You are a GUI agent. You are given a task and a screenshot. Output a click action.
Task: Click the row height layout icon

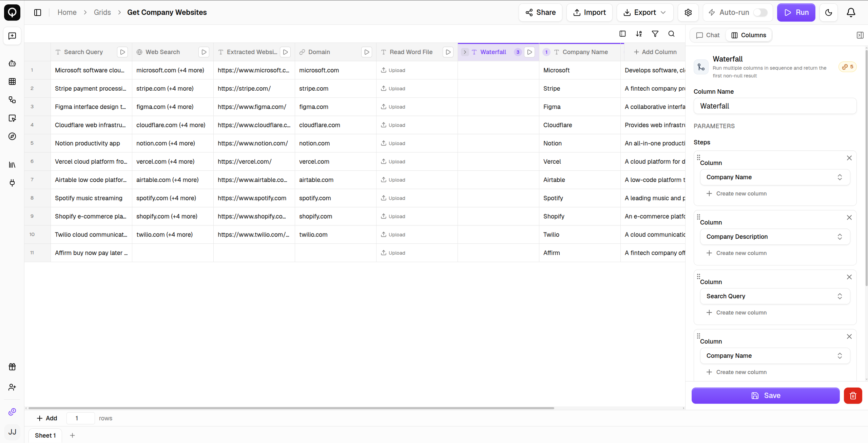coord(623,34)
